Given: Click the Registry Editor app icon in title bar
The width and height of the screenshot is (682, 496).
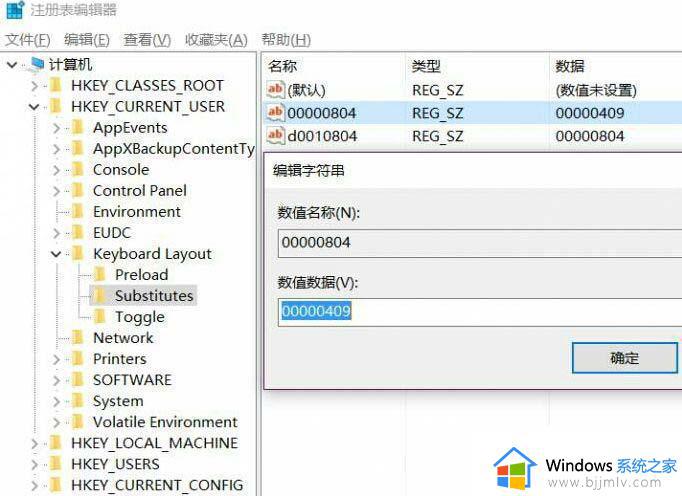Looking at the screenshot, I should tap(15, 10).
